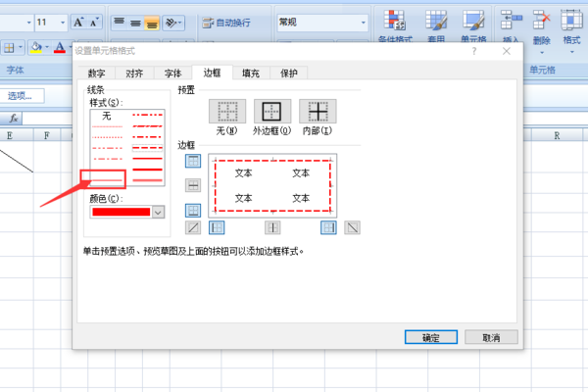Image resolution: width=588 pixels, height=392 pixels.
Task: Open text orientation tool in ribbon
Action: (x=173, y=23)
